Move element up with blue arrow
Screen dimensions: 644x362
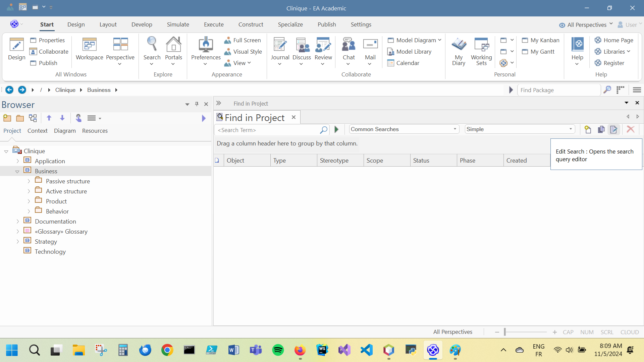49,118
